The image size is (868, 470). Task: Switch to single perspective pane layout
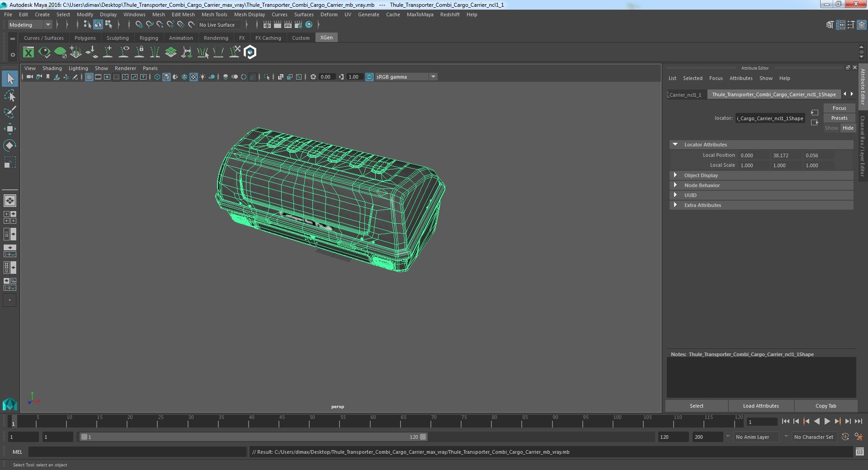click(x=10, y=200)
